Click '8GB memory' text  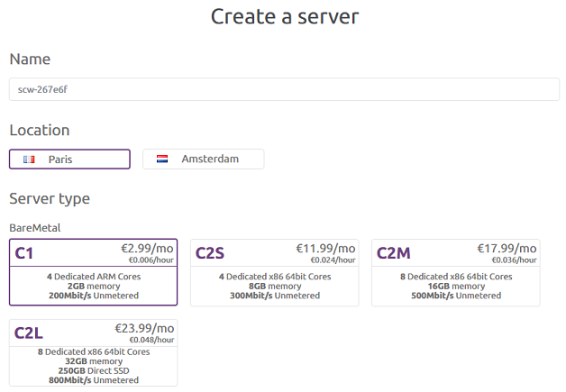[275, 287]
